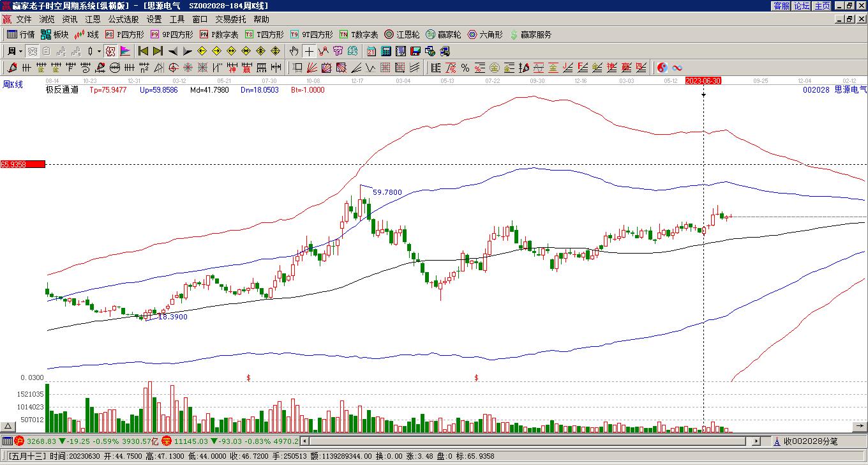Open the 行情 quotes view
This screenshot has height=465, width=868.
(20, 34)
